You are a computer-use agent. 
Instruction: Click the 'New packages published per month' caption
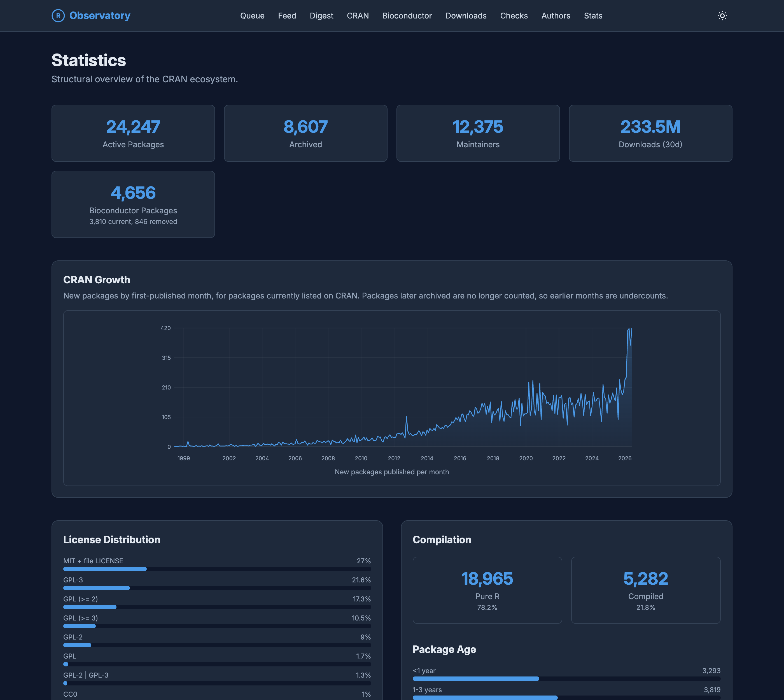point(392,472)
